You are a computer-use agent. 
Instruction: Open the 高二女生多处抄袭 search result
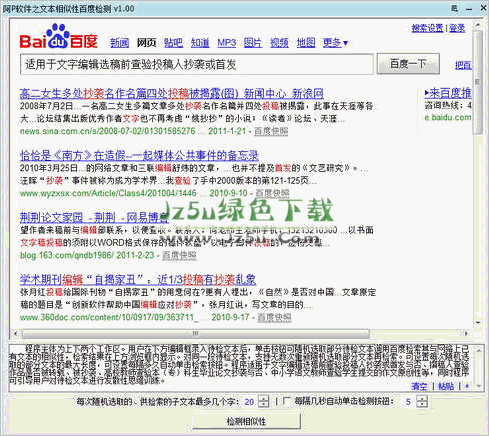pos(172,93)
